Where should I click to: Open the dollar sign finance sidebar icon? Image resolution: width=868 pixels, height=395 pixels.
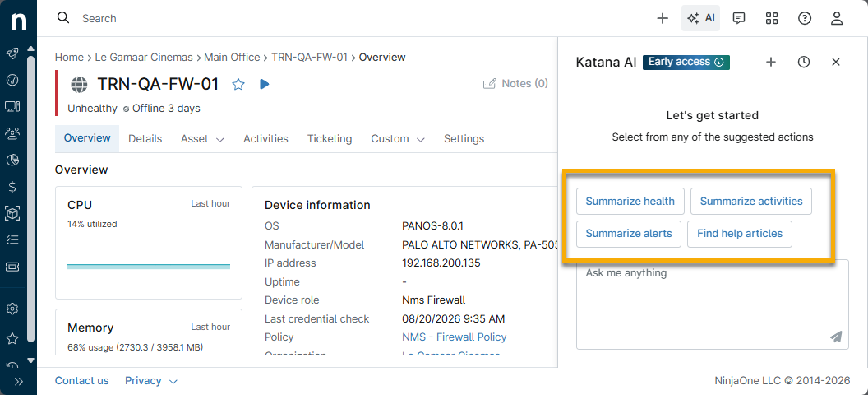12,187
